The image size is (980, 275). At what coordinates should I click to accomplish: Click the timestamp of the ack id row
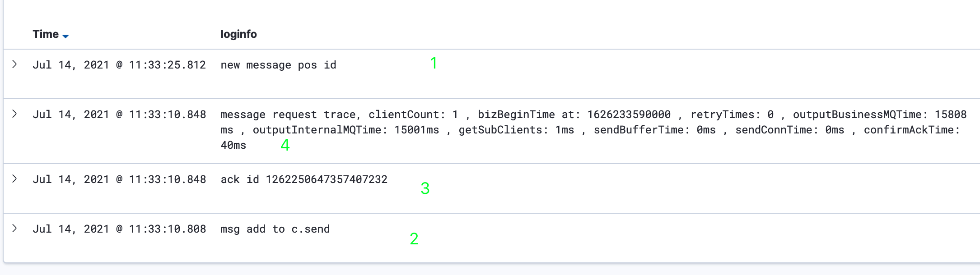[119, 179]
